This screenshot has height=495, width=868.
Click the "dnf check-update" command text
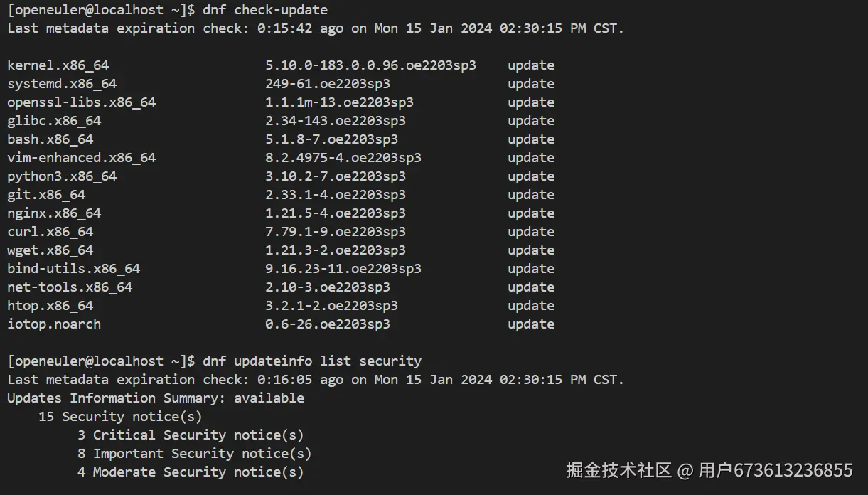click(265, 10)
